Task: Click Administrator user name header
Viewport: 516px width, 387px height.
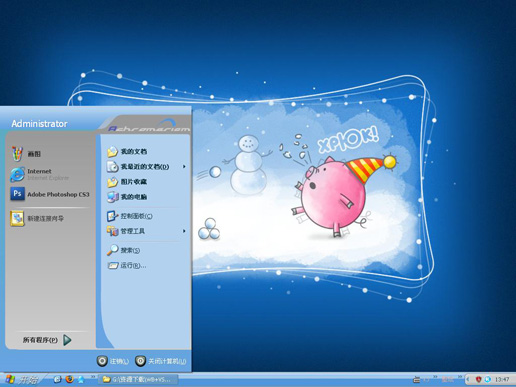Action: (39, 124)
